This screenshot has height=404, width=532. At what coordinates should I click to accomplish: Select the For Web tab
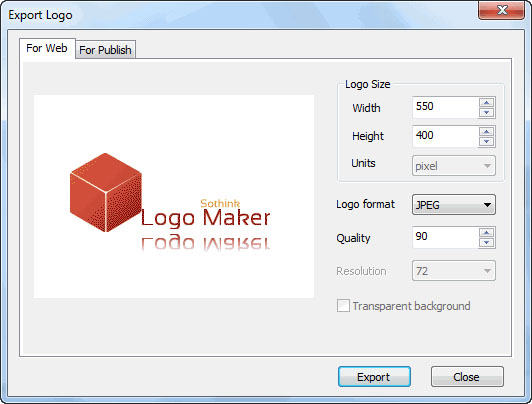coord(47,49)
